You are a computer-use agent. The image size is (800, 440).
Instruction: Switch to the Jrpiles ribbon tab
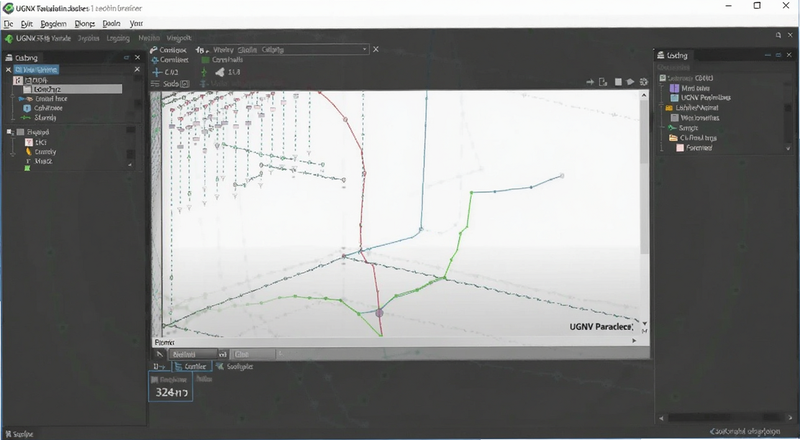[x=88, y=38]
